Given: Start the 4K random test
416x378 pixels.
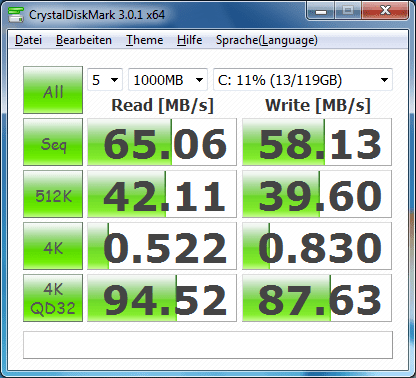Looking at the screenshot, I should point(53,246).
